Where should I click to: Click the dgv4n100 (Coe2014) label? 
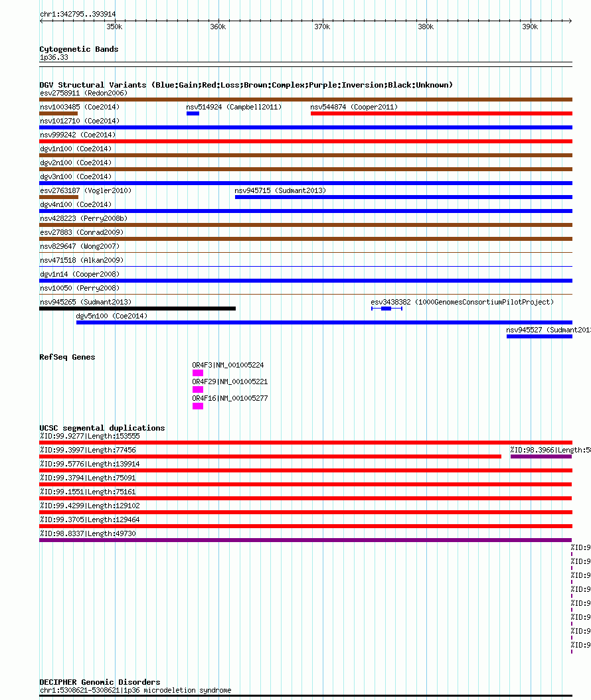point(76,204)
